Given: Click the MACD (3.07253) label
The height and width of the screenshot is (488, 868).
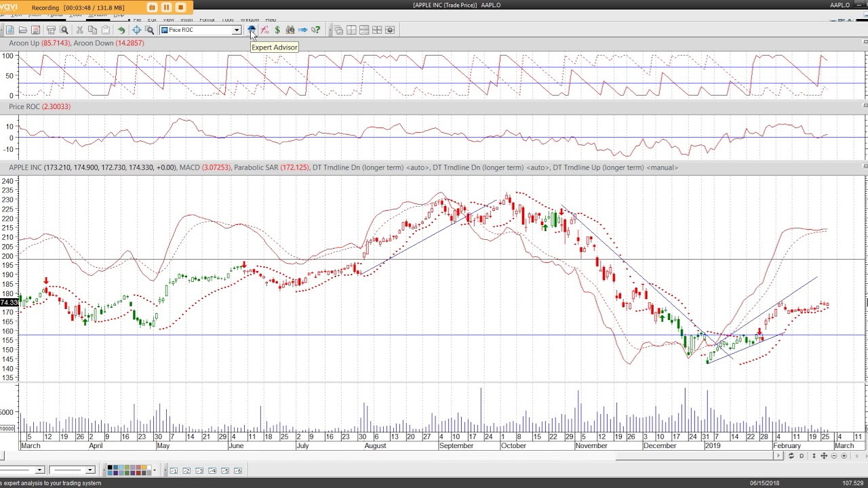Looking at the screenshot, I should 205,167.
